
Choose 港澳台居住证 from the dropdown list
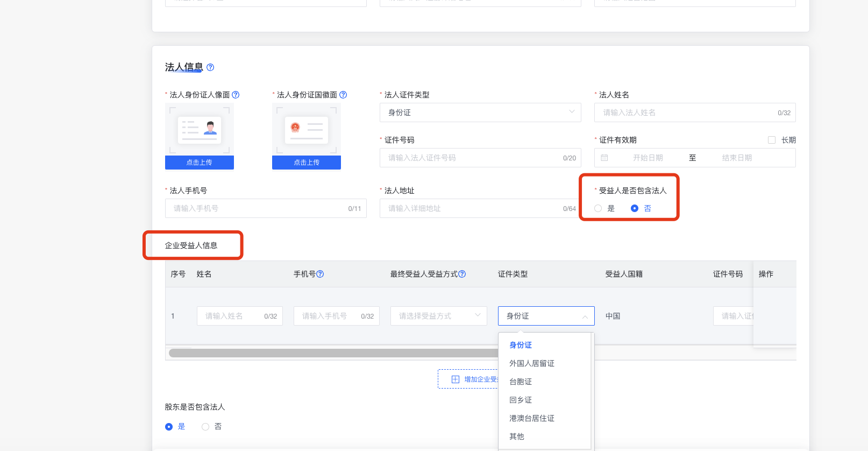point(532,418)
